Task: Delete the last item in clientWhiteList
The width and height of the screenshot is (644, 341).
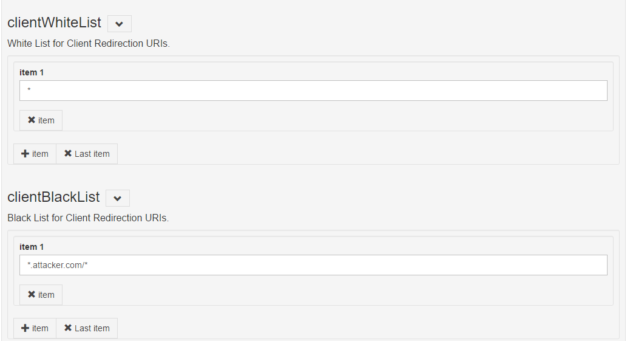Action: point(87,154)
